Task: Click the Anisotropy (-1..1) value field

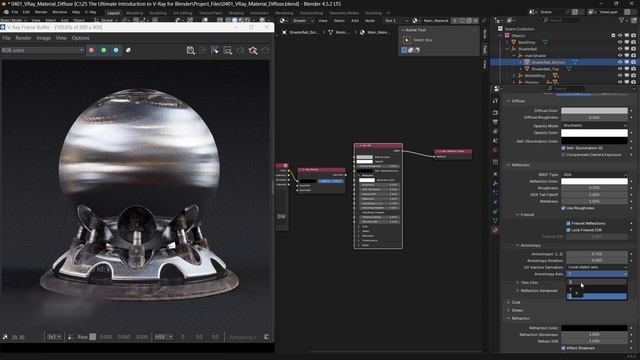Action: point(597,254)
